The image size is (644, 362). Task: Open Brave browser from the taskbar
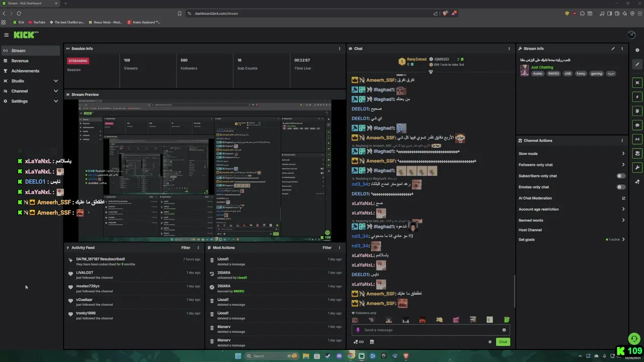tap(406, 356)
